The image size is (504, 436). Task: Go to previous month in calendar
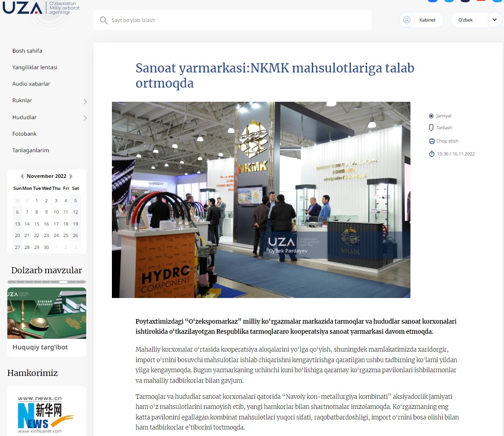click(22, 176)
